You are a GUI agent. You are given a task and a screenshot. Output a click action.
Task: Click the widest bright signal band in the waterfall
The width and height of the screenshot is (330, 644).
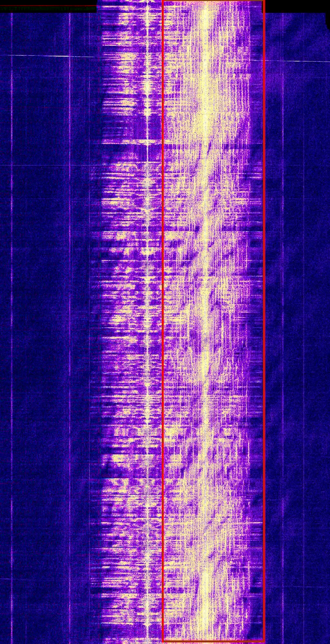click(213, 322)
